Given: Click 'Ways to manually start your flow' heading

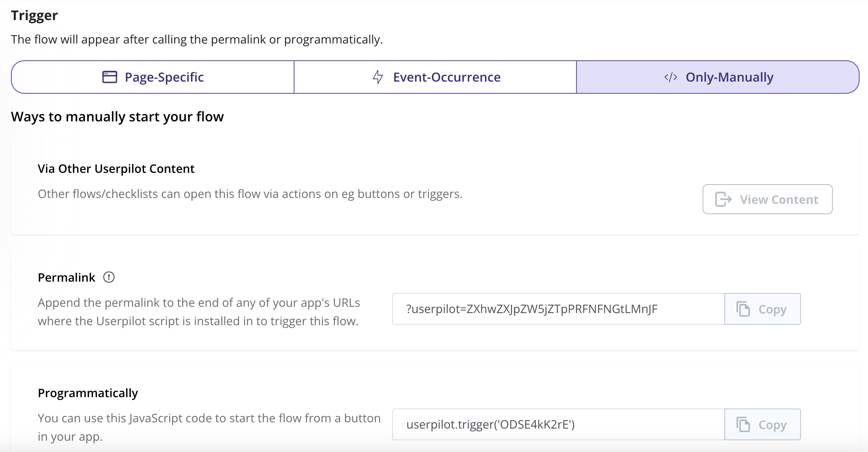Looking at the screenshot, I should click(117, 116).
